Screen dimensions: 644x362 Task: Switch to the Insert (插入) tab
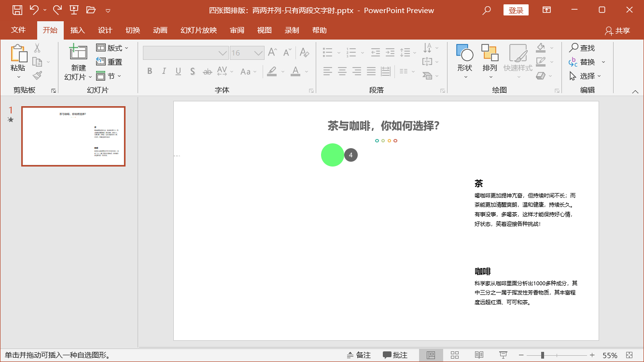click(x=77, y=30)
